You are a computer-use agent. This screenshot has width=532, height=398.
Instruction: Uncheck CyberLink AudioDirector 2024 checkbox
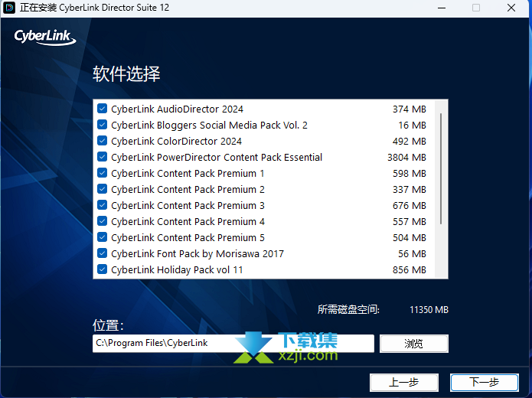tap(102, 109)
